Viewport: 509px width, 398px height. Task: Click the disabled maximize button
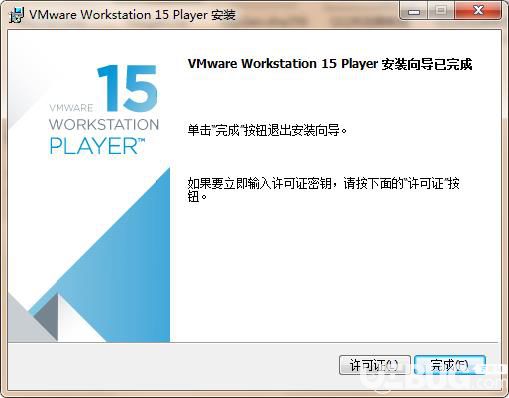(x=441, y=12)
